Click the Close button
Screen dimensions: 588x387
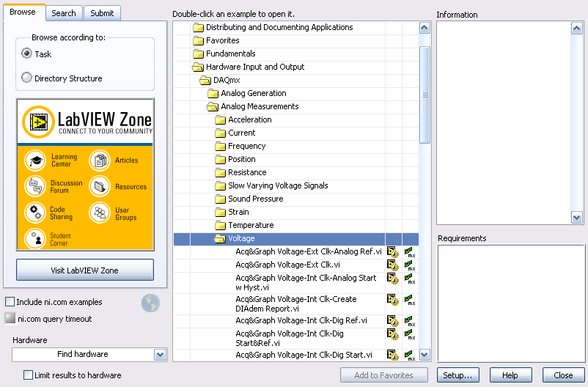[x=563, y=375]
